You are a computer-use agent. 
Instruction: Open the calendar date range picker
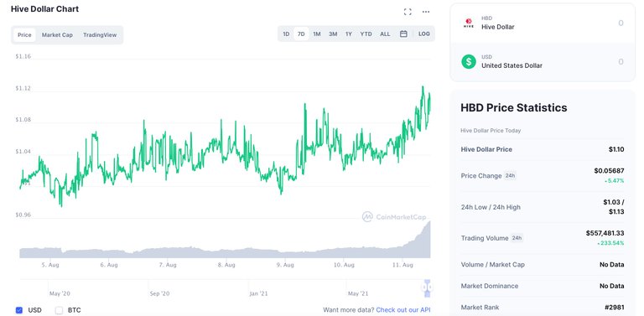(x=403, y=34)
